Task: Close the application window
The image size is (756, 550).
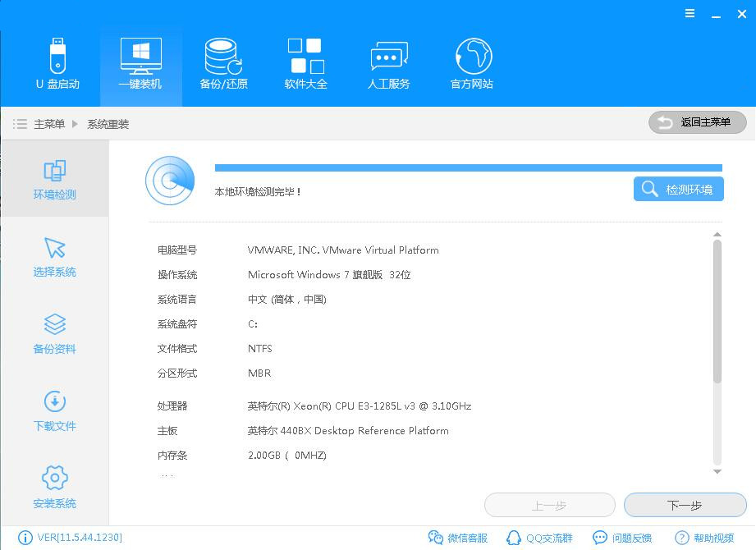Action: point(742,14)
